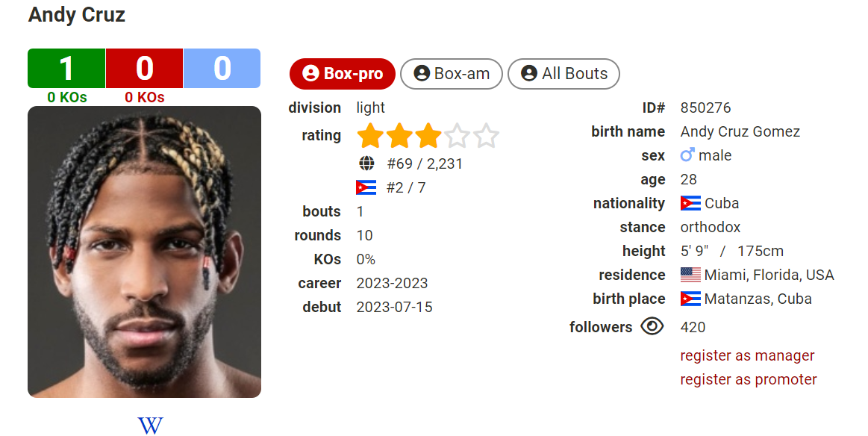
Task: Open Andy Cruz's profile photo
Action: [145, 252]
